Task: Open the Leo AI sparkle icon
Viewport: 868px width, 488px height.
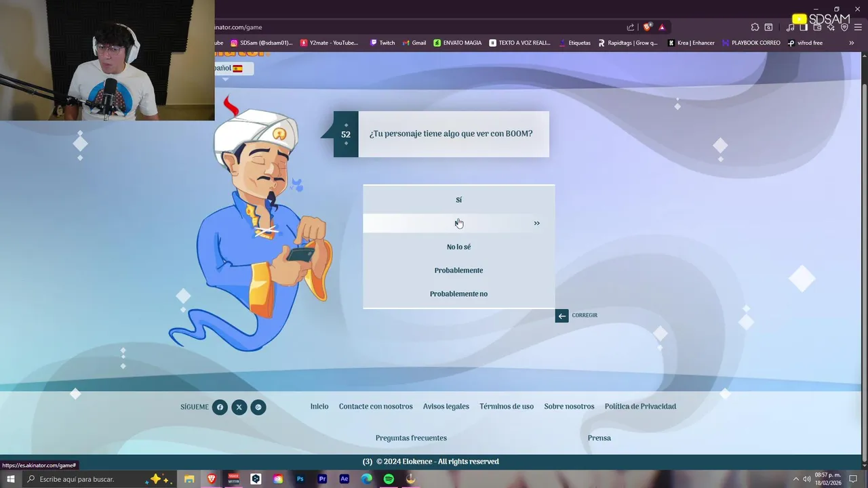Action: (x=831, y=27)
